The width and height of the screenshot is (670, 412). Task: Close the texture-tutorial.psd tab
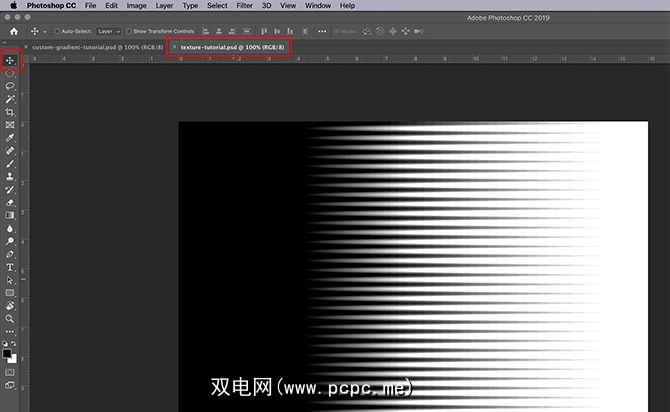coord(174,47)
